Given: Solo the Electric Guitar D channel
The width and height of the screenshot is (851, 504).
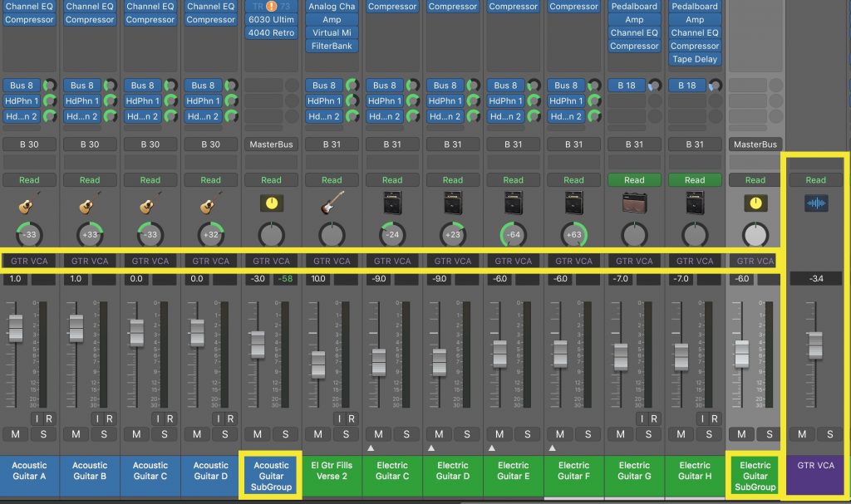Looking at the screenshot, I should pos(465,434).
